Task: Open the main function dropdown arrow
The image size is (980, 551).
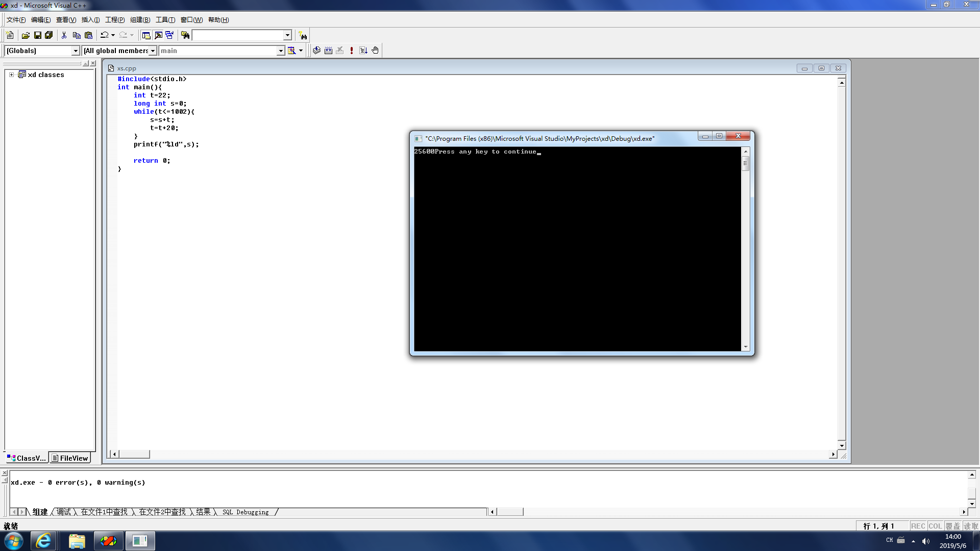Action: [280, 51]
